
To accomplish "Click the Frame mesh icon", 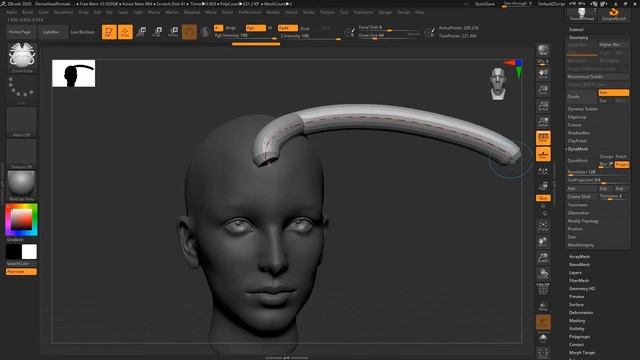I will 543,226.
